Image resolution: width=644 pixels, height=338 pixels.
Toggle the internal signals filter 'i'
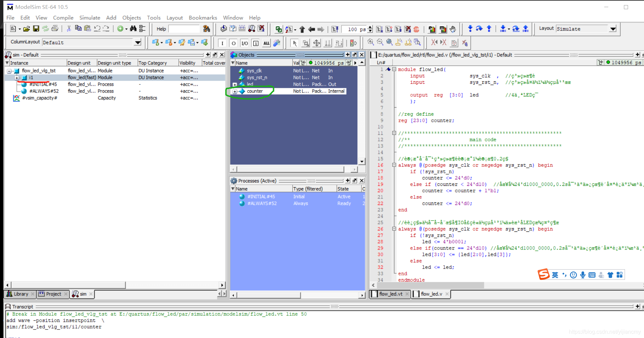point(256,43)
